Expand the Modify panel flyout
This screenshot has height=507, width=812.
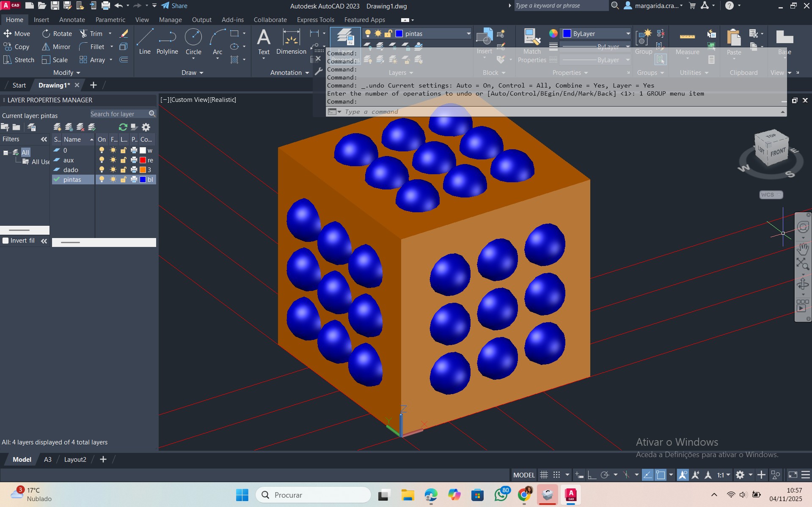66,73
